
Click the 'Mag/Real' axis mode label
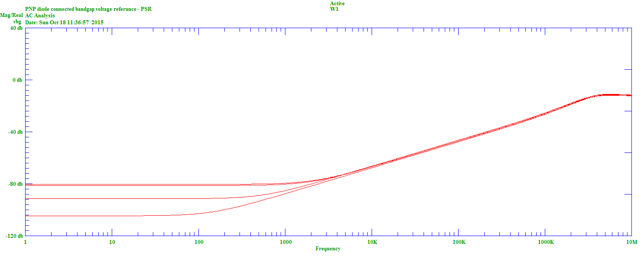pyautogui.click(x=11, y=15)
